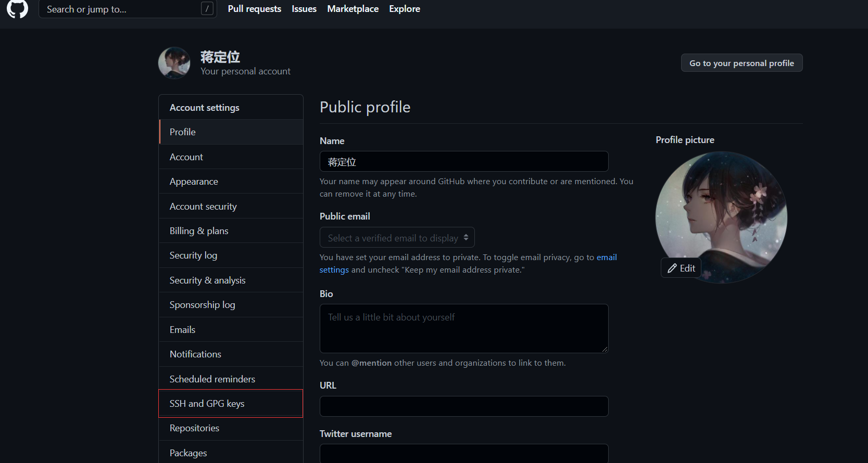Open Security & analysis settings
Viewport: 868px width, 463px height.
point(231,280)
